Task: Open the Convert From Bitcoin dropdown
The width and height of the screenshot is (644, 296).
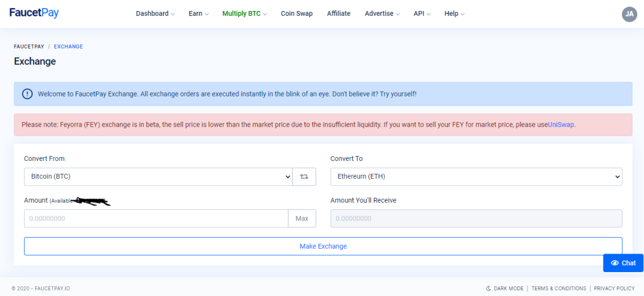Action: (158, 177)
